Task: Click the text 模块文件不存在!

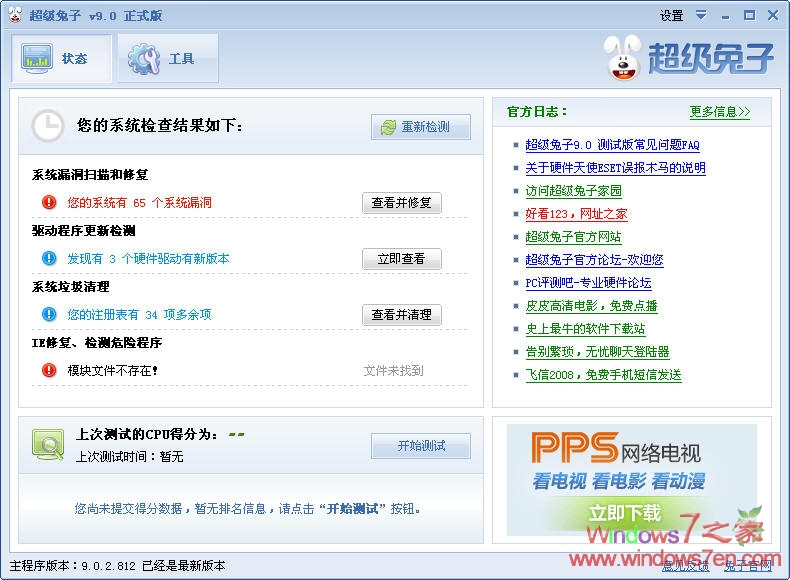Action: tap(113, 371)
